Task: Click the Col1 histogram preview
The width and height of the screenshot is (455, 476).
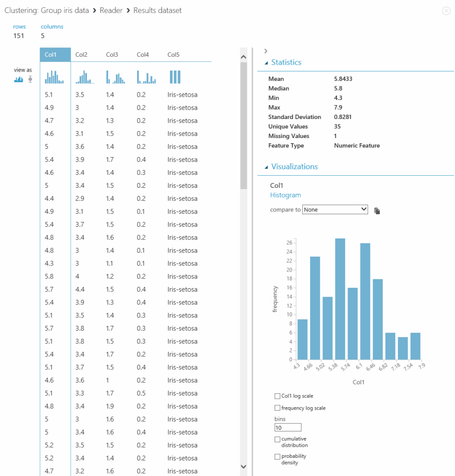Action: [x=54, y=77]
